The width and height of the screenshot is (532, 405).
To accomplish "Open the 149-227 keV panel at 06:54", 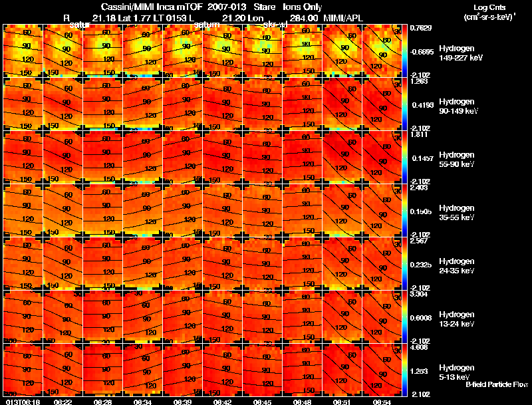I will pos(382,51).
